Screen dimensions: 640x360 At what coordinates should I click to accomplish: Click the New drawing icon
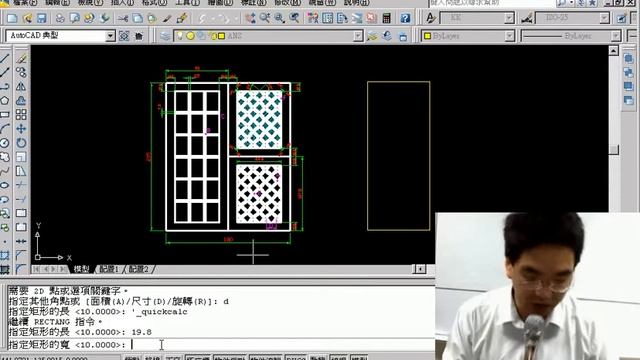(x=12, y=18)
